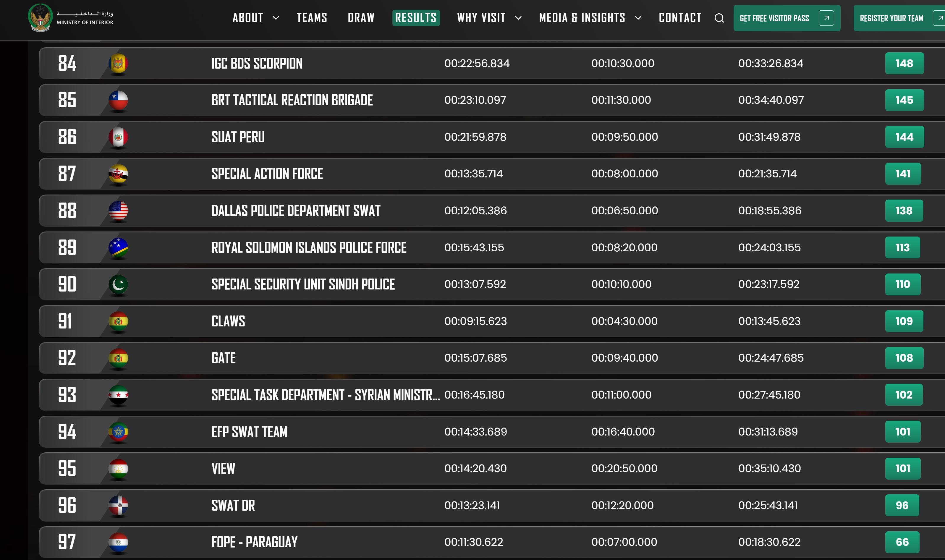Click the Chile flag icon in row 85
The height and width of the screenshot is (560, 945).
[x=118, y=100]
